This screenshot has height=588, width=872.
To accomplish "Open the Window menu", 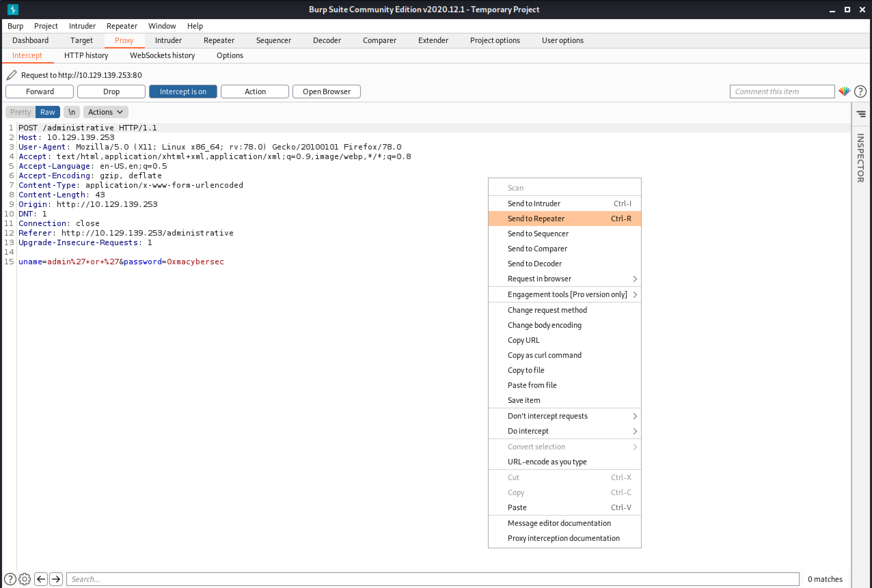I will point(162,26).
